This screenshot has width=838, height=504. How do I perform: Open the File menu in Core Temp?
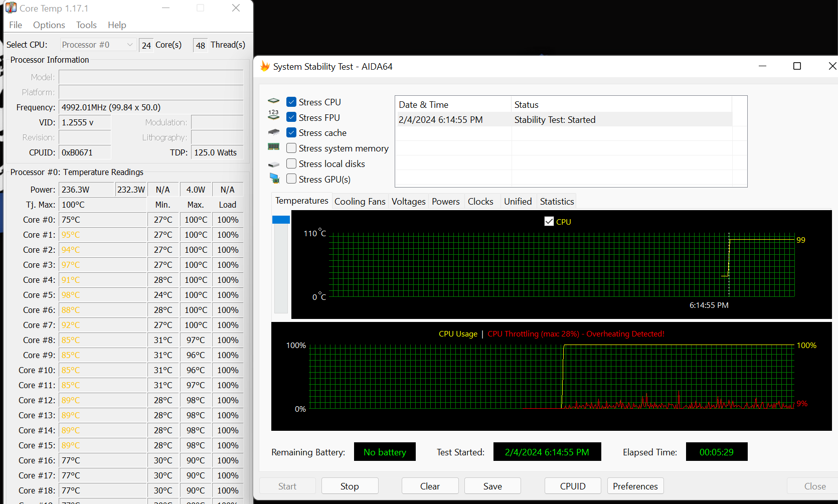click(16, 25)
